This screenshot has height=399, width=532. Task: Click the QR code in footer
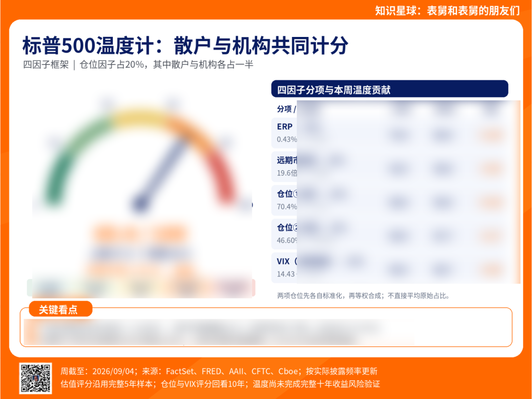[x=35, y=378]
